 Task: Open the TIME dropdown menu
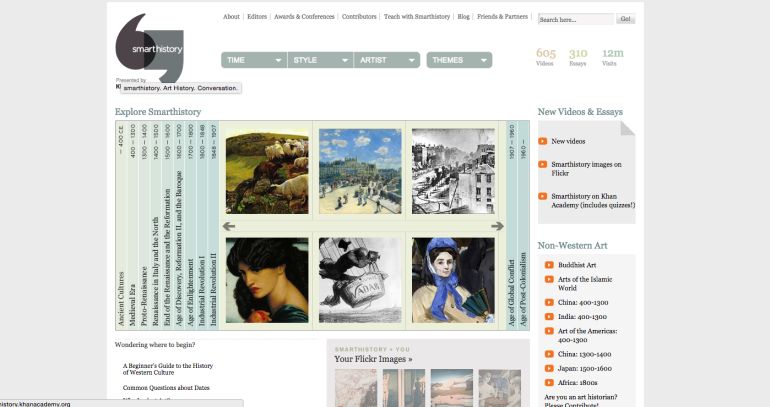[254, 60]
